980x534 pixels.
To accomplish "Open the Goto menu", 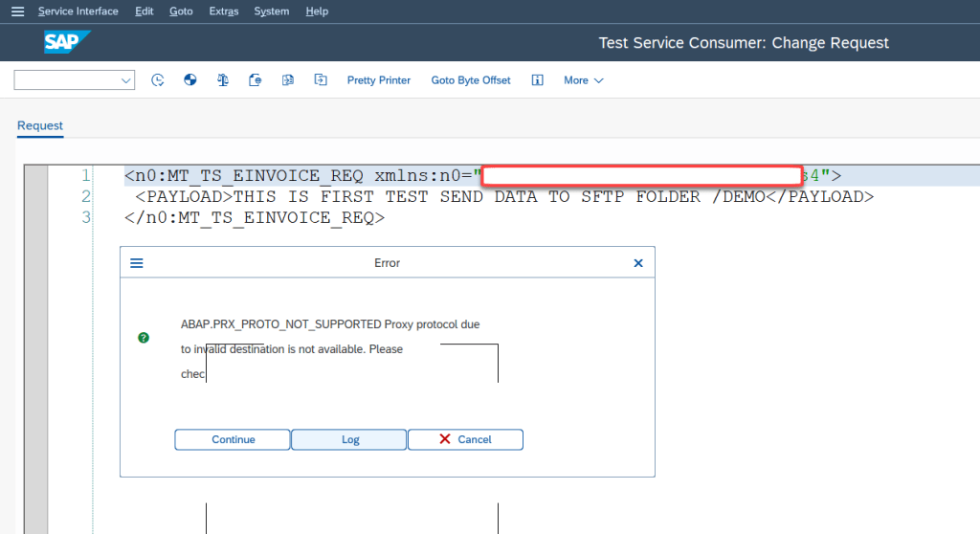I will coord(181,11).
